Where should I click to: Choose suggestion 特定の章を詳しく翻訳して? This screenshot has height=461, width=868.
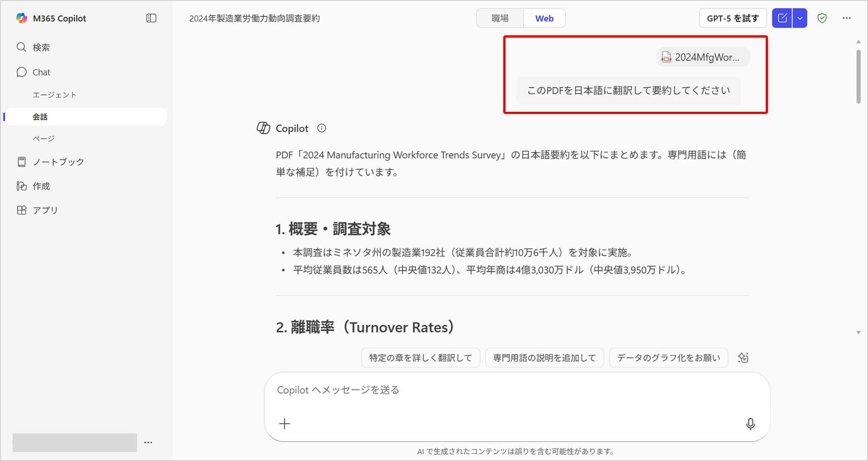(420, 358)
